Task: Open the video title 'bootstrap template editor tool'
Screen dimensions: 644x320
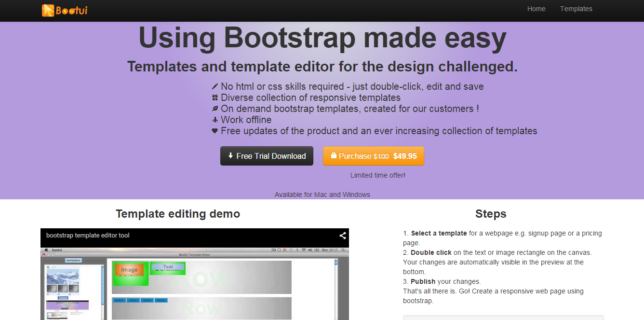Action: pos(88,236)
